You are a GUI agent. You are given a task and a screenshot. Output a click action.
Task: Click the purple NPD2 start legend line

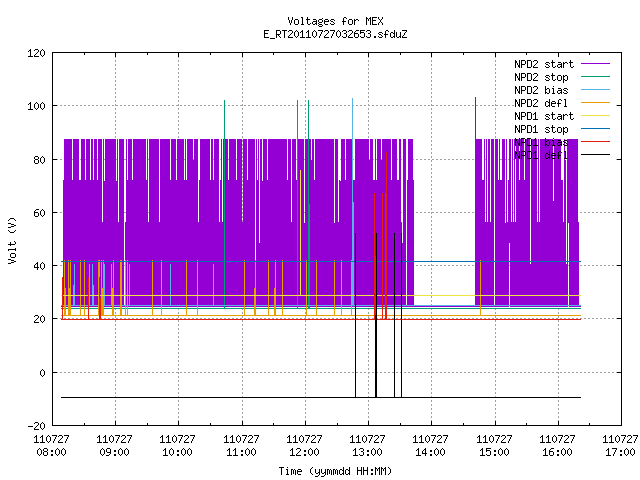(596, 64)
